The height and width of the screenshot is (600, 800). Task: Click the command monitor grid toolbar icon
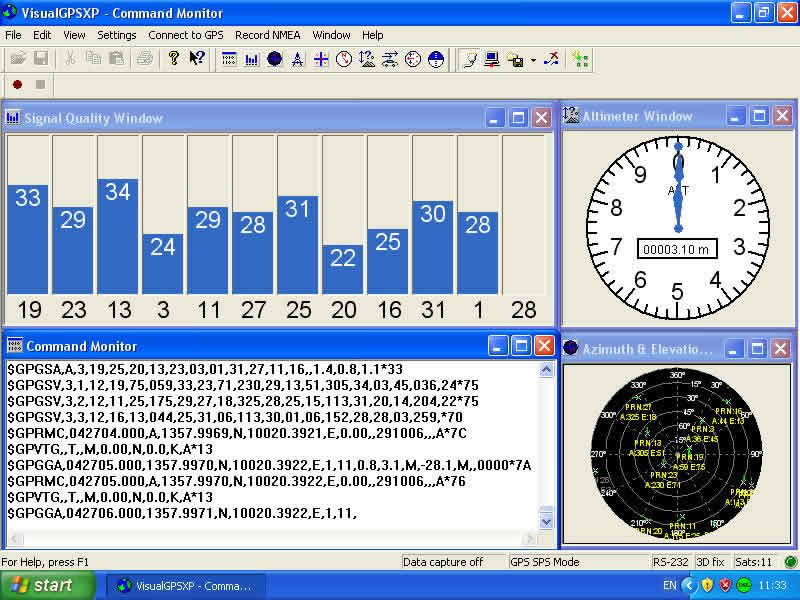229,59
